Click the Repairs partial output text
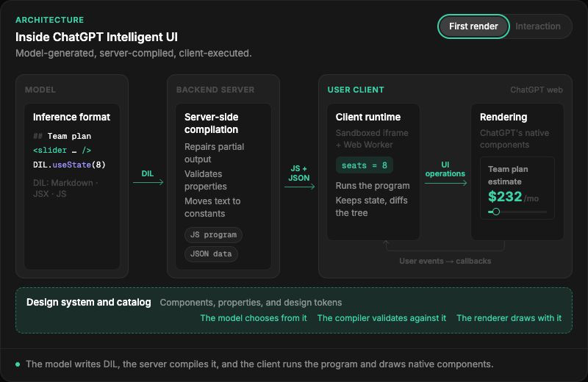Screen dimensions: 588x382 (x=214, y=153)
